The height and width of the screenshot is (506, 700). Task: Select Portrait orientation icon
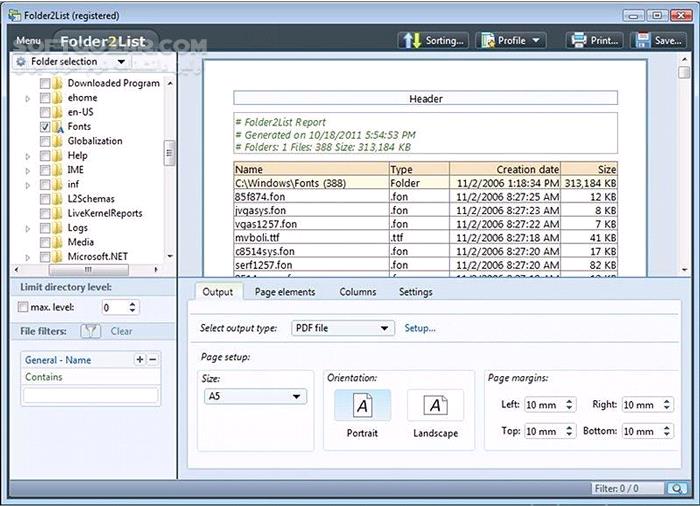(362, 405)
